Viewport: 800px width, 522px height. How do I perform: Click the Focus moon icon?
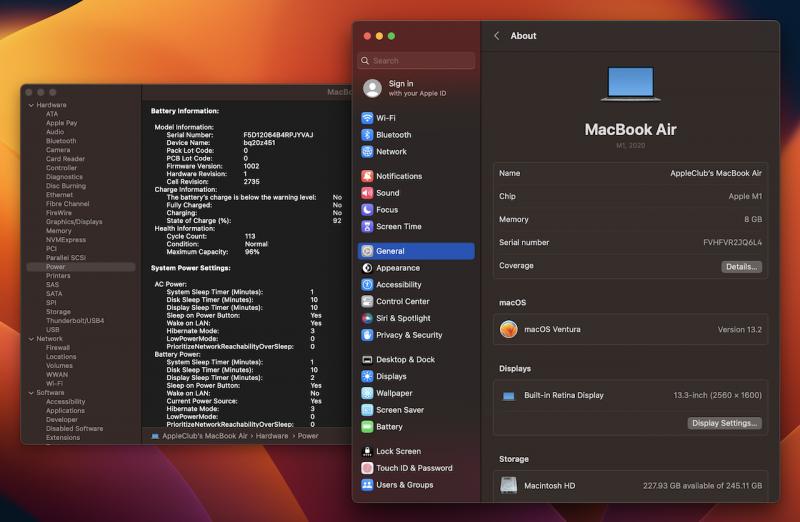[x=368, y=210]
